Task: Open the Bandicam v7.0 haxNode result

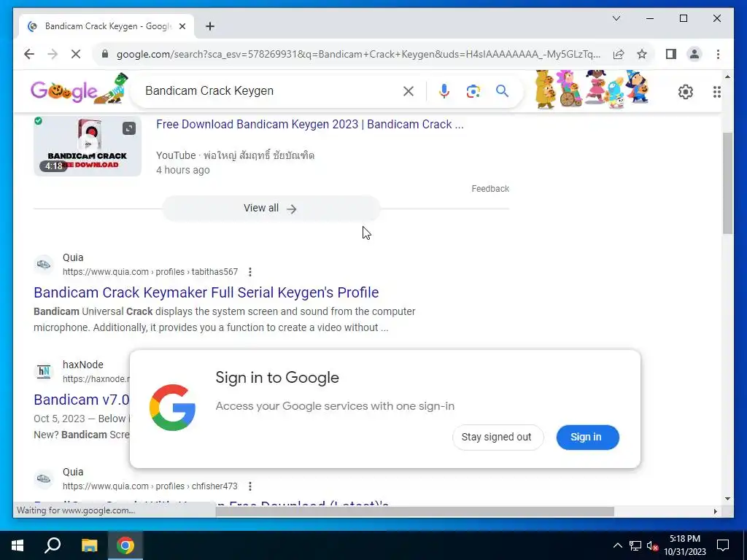Action: [82, 400]
